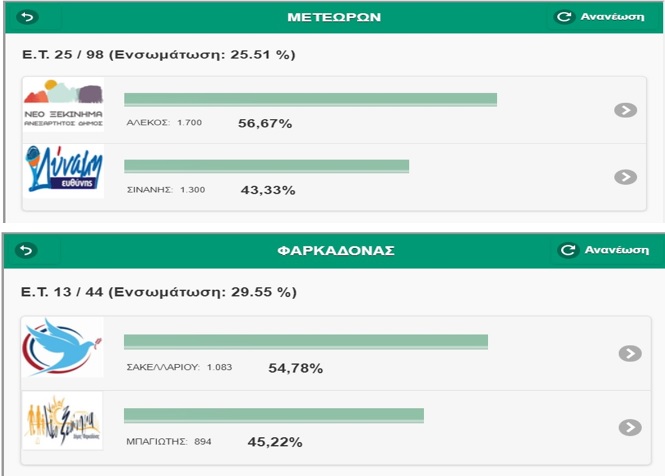This screenshot has height=476, width=665.
Task: Select the Δύναμη Ευθύνης party logo
Action: click(63, 171)
